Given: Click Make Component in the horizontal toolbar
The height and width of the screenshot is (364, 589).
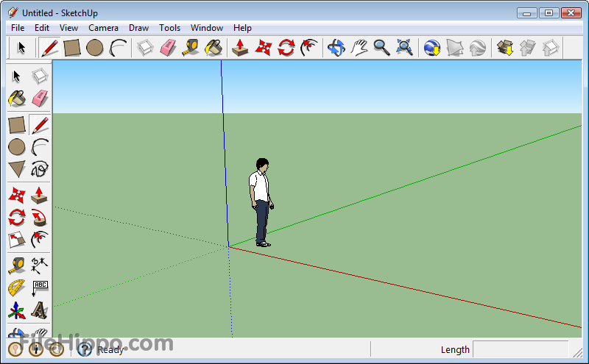Looking at the screenshot, I should point(145,48).
